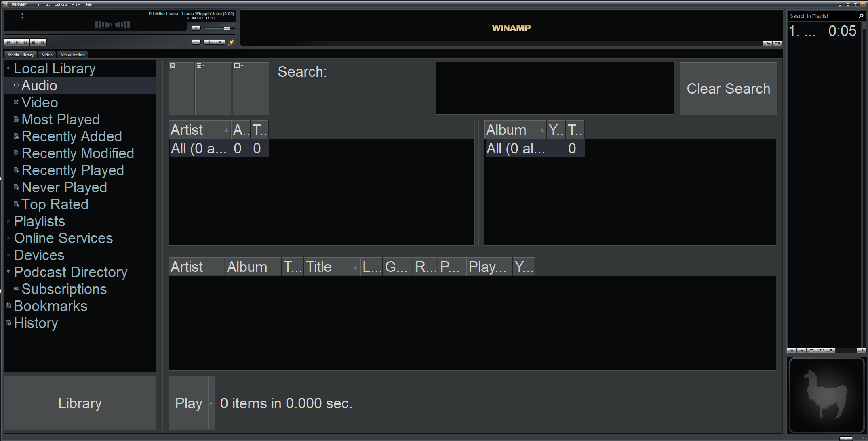Select the Video item under Local Library
This screenshot has height=441, width=868.
pos(40,103)
